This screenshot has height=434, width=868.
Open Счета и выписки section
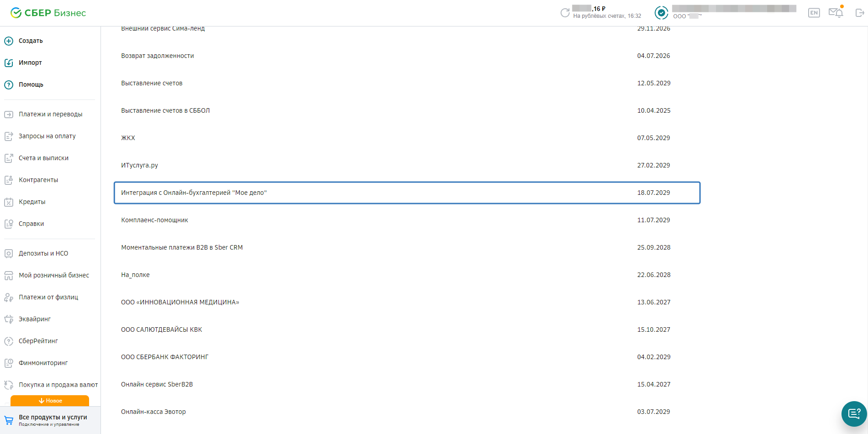click(x=43, y=158)
